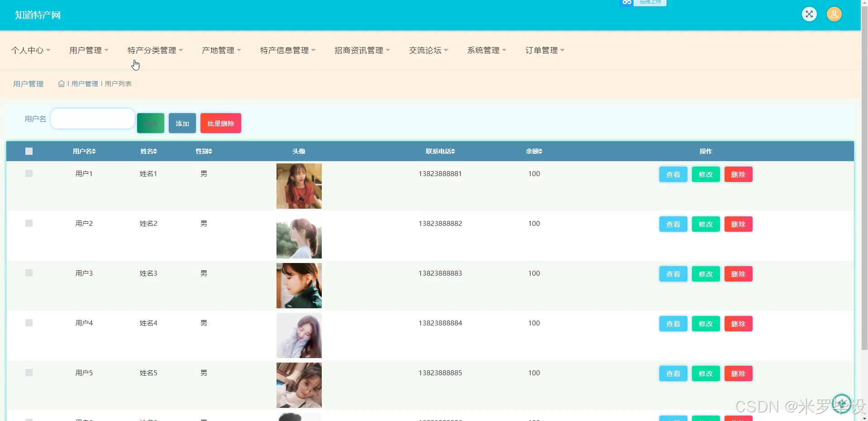This screenshot has width=868, height=421.
Task: Click 查看 for 用户3
Action: 673,274
